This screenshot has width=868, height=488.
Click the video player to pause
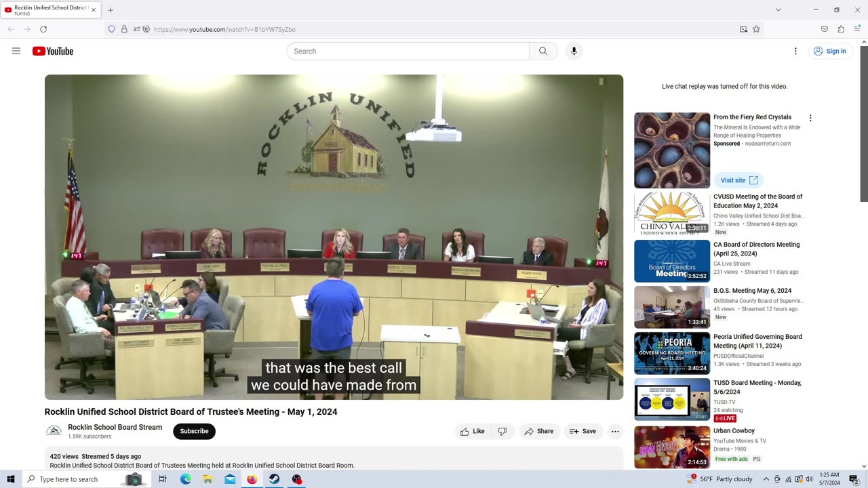tap(334, 237)
